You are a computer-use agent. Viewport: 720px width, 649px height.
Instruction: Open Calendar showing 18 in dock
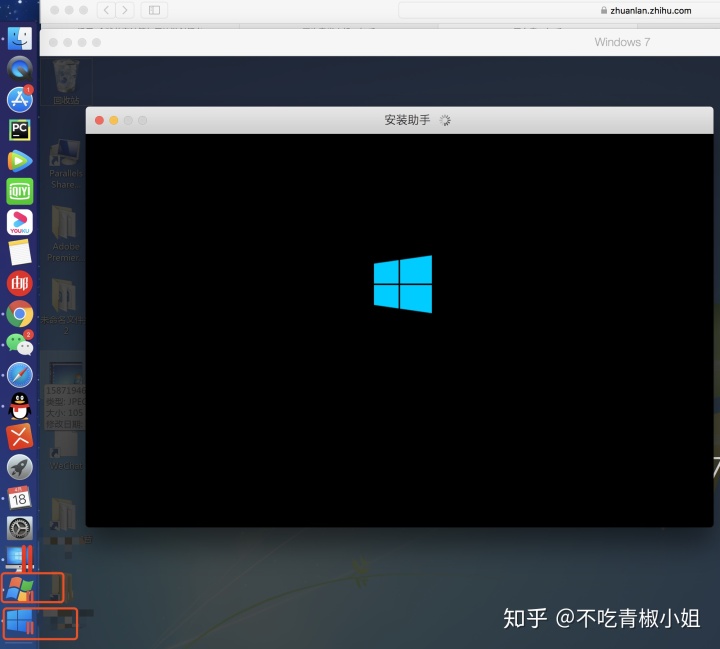pyautogui.click(x=20, y=497)
